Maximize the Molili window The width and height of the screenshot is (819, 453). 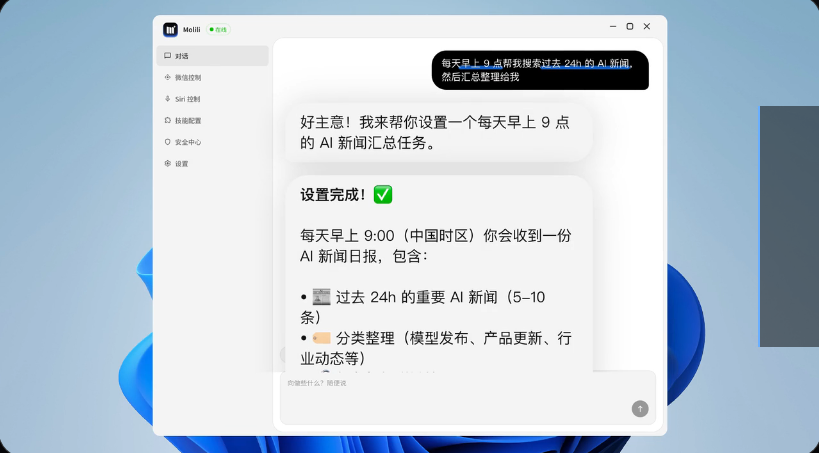pyautogui.click(x=629, y=26)
